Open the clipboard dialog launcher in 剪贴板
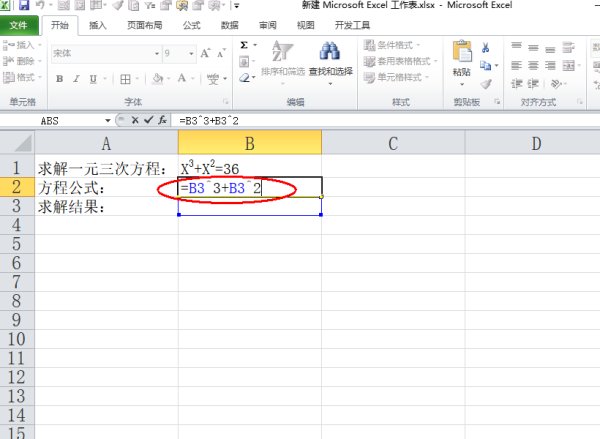Viewport: 600px width, 439px height. pyautogui.click(x=497, y=101)
